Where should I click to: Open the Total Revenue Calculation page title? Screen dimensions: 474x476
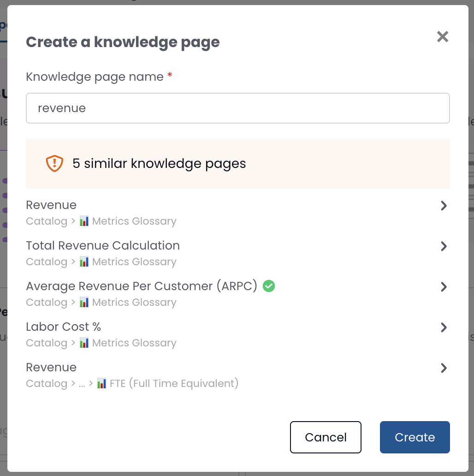tap(103, 246)
